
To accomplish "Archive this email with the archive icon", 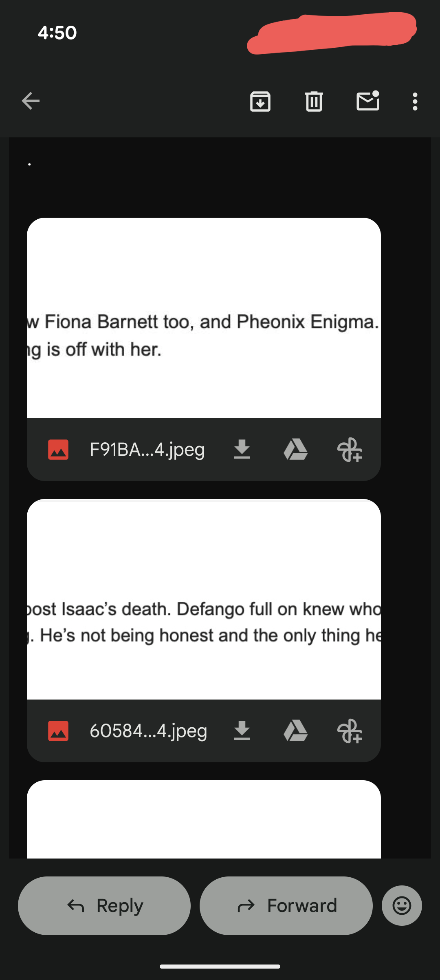I will (x=260, y=102).
